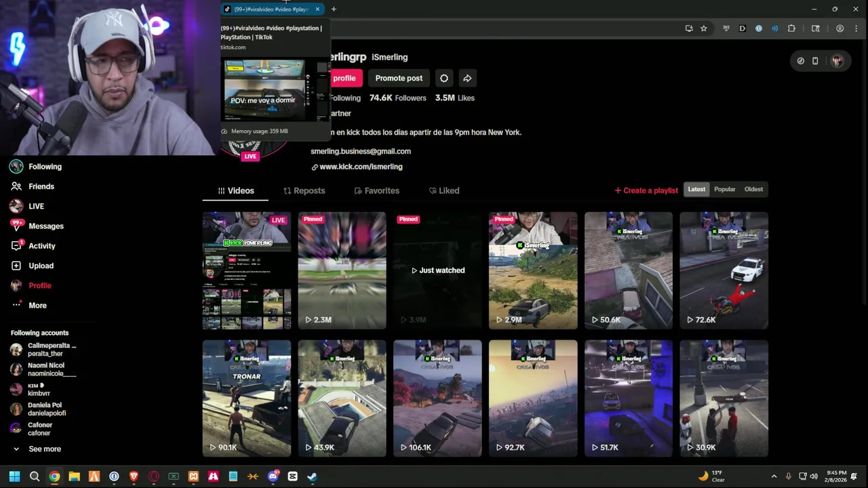Open TRONAR video with 90.1K views
The height and width of the screenshot is (488, 868).
tap(247, 399)
